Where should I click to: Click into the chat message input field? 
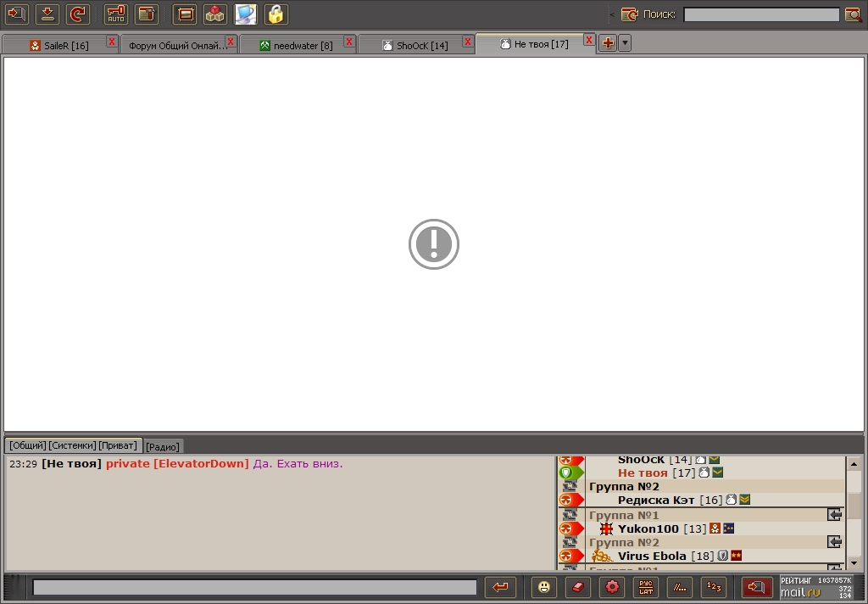pos(254,587)
